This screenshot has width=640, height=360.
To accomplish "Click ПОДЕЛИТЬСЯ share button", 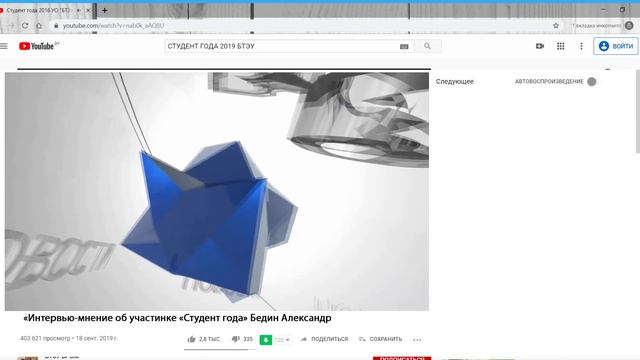I will 324,339.
